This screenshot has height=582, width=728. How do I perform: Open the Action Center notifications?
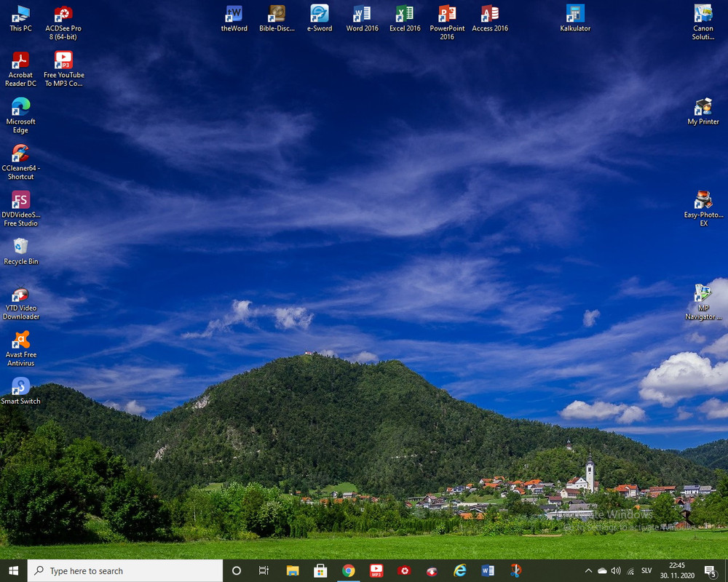pos(711,570)
